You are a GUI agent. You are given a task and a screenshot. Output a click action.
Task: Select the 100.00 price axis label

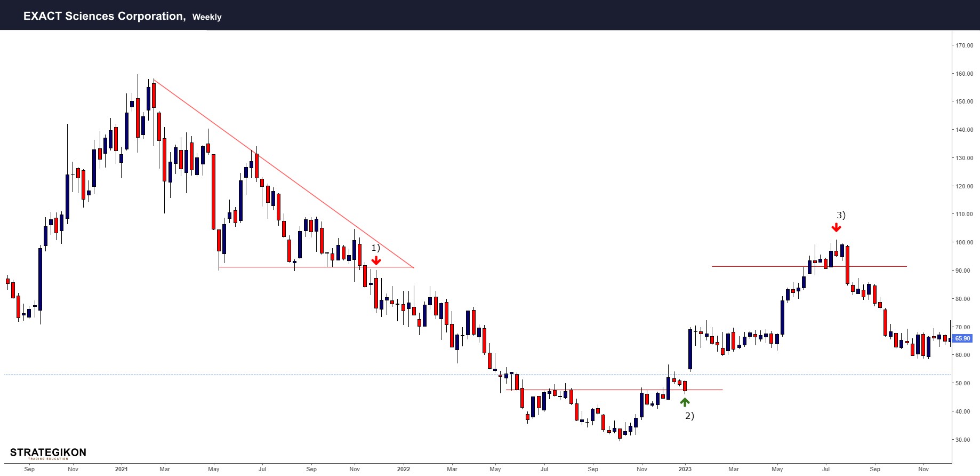click(x=964, y=242)
